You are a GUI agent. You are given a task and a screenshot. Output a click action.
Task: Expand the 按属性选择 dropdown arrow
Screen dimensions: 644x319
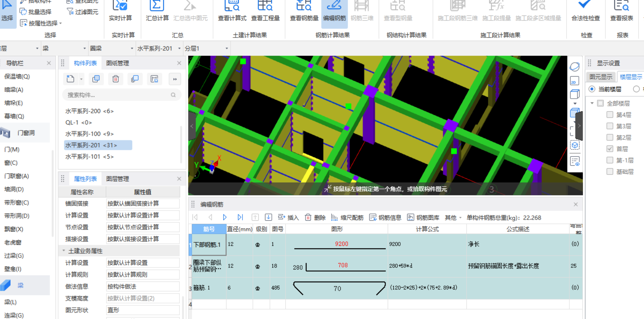61,24
